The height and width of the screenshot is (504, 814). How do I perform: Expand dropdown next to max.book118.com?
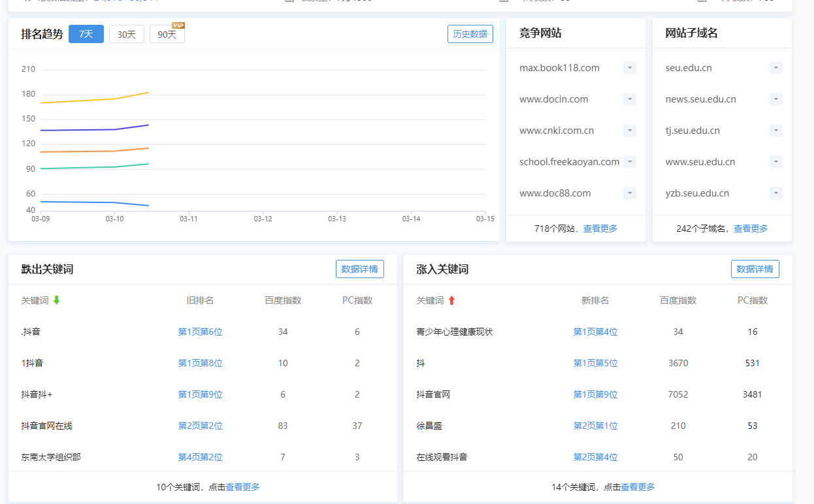click(x=630, y=68)
